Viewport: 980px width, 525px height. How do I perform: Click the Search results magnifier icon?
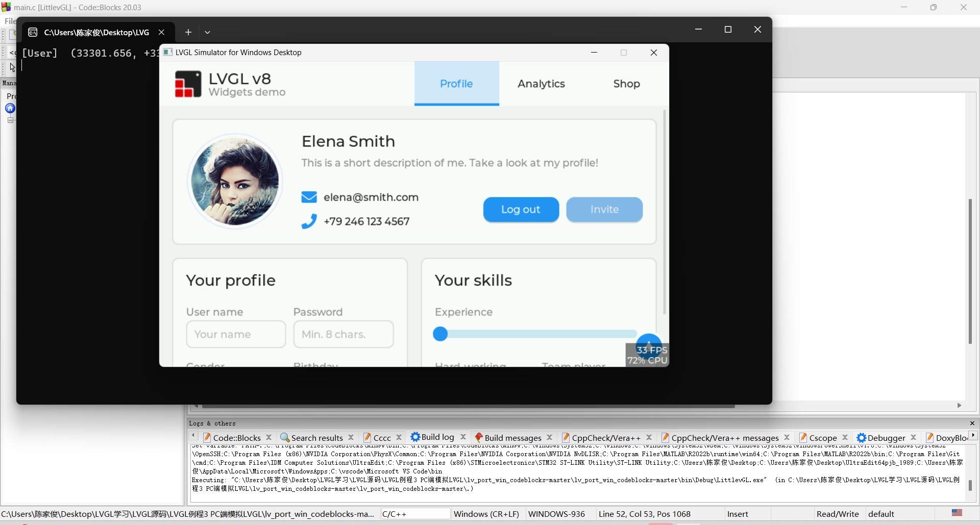coord(285,438)
